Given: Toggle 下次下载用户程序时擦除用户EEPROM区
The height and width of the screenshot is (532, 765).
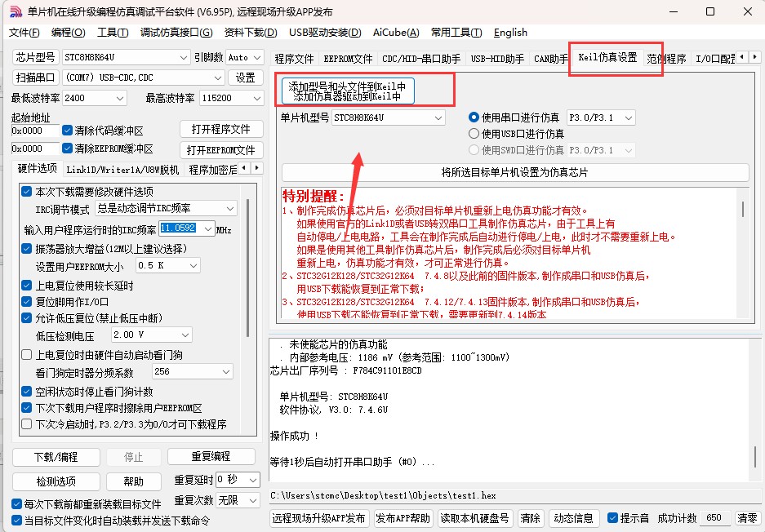Looking at the screenshot, I should 26,408.
